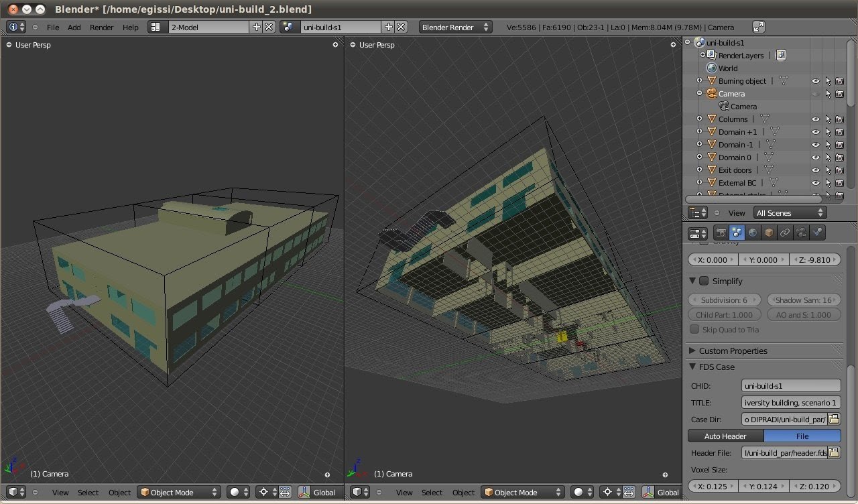
Task: Select the World properties tab icon
Action: tap(753, 233)
